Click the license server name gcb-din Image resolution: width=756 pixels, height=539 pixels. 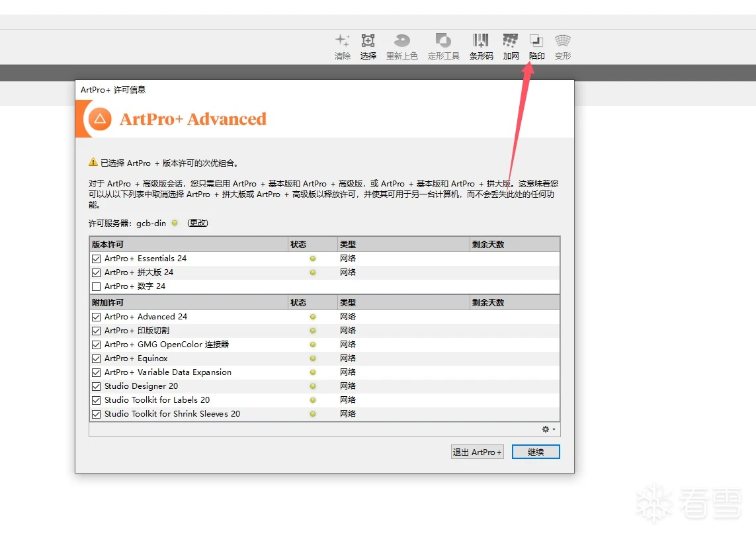(x=151, y=224)
